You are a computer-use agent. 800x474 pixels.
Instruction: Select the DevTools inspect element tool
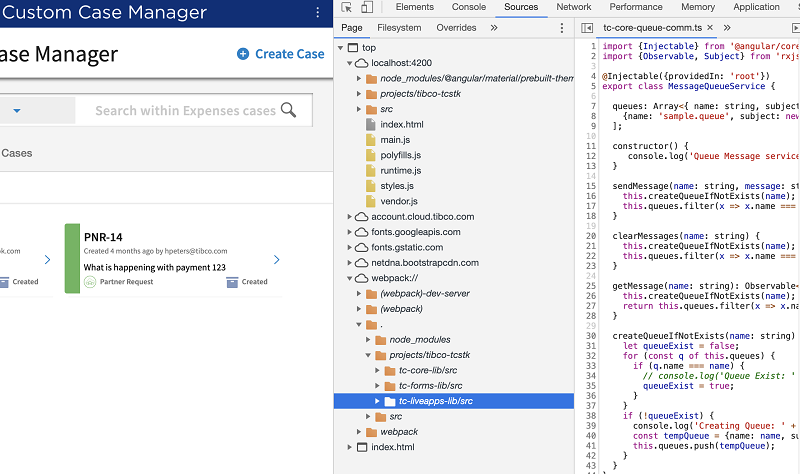coord(346,7)
